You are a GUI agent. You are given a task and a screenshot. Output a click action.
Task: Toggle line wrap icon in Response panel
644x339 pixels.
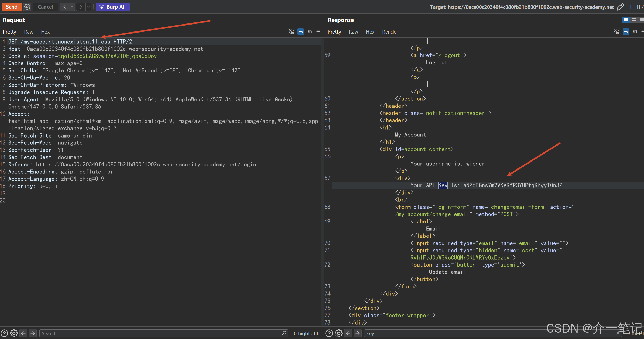pos(626,31)
